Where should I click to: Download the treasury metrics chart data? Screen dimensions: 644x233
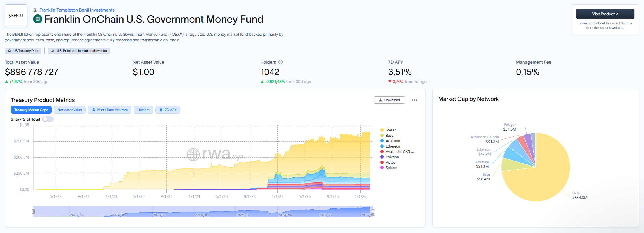click(389, 100)
